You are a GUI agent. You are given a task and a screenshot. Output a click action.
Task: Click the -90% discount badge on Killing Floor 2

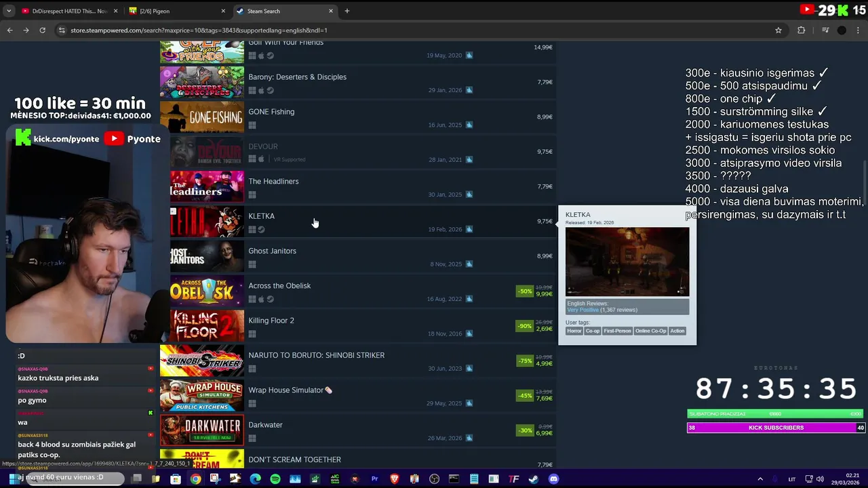[524, 326]
